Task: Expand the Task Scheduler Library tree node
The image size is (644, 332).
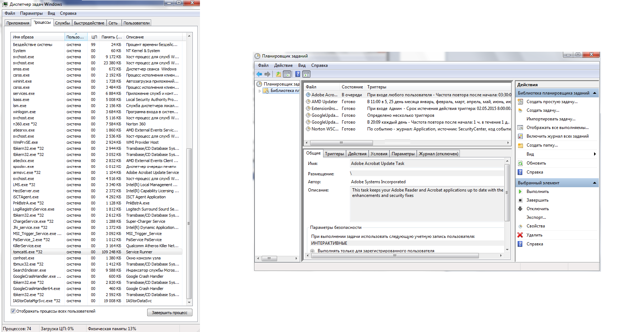Action: tap(260, 91)
